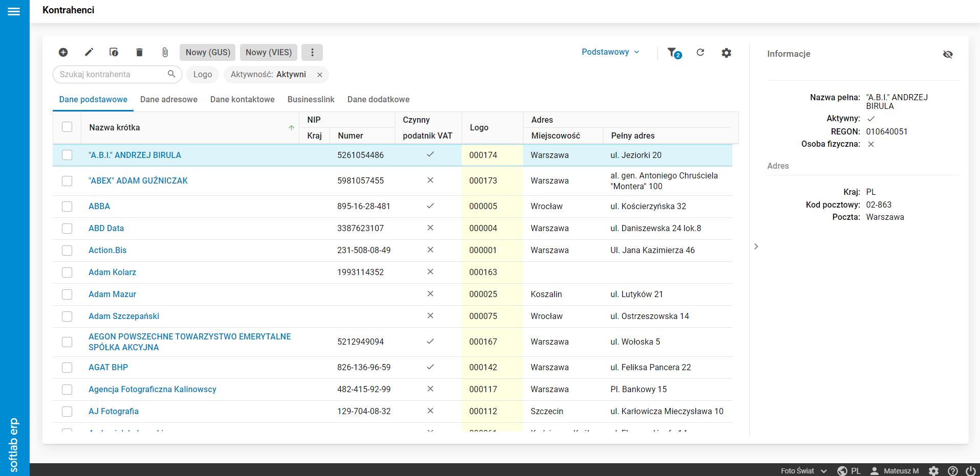980x476 pixels.
Task: Click the search magnifier icon
Action: tap(171, 74)
